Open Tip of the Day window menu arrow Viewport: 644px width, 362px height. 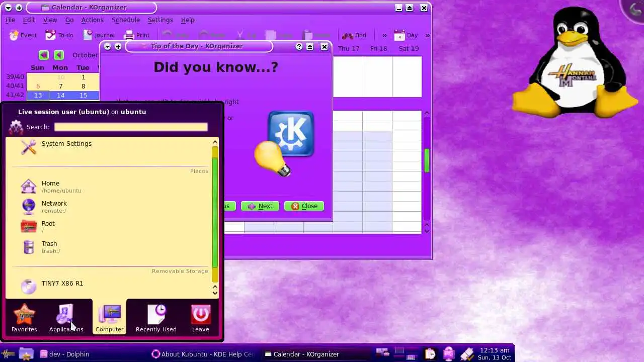point(107,46)
